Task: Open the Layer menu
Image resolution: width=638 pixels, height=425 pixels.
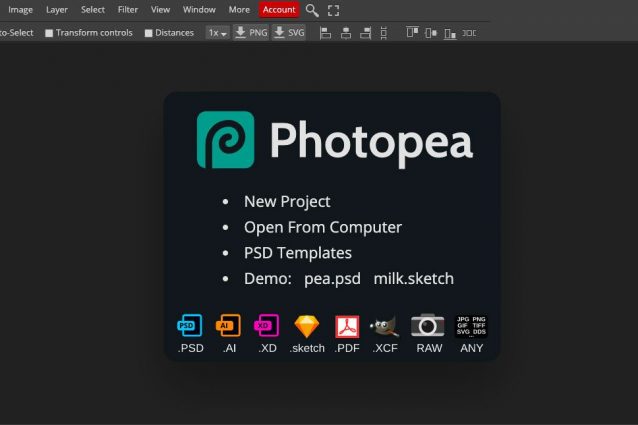Action: [x=57, y=10]
